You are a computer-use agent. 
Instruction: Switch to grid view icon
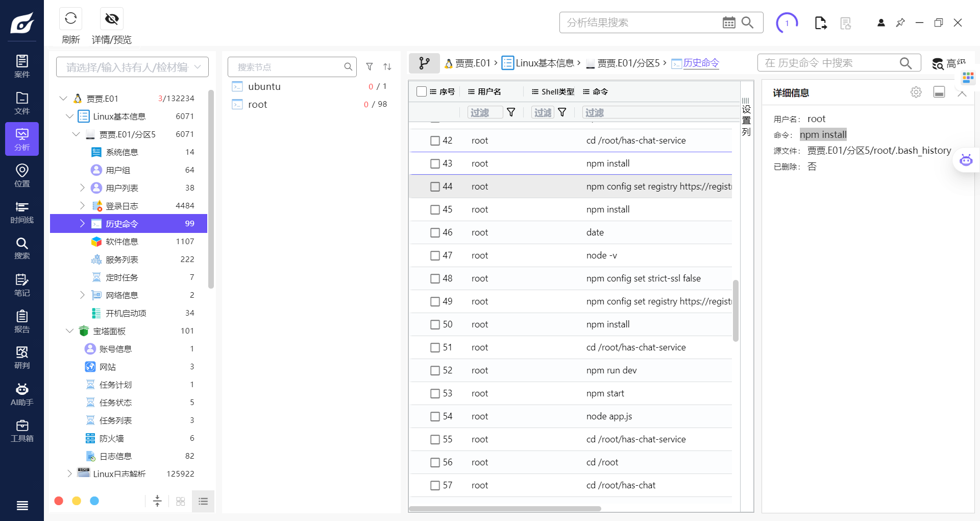(x=180, y=501)
